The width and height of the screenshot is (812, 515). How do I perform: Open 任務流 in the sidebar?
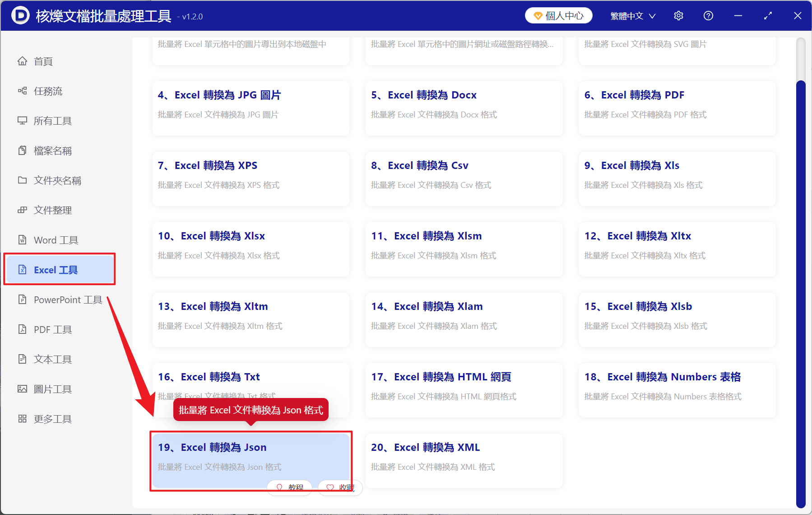pos(59,91)
